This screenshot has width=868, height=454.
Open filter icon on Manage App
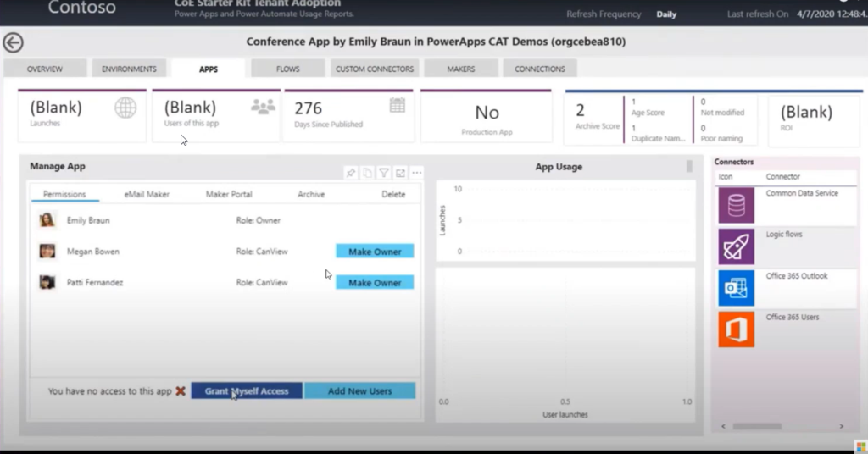[x=384, y=173]
